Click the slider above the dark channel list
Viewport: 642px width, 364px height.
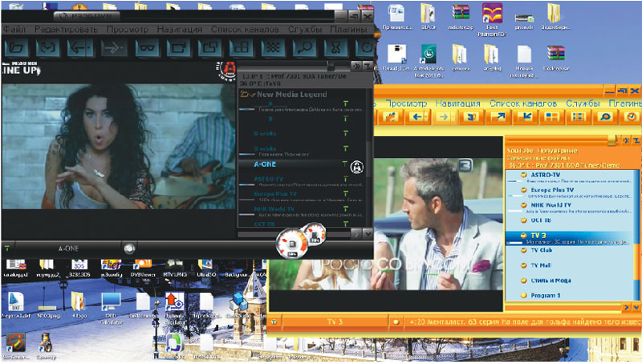[330, 67]
